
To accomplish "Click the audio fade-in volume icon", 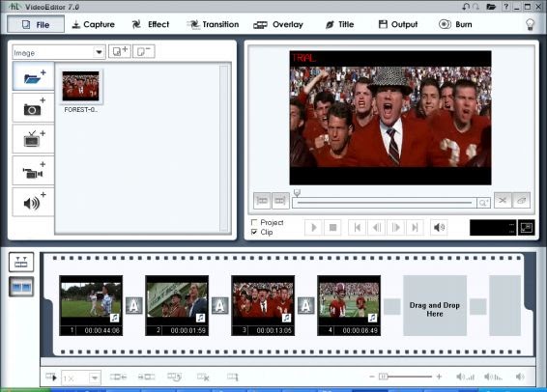I will tap(466, 377).
